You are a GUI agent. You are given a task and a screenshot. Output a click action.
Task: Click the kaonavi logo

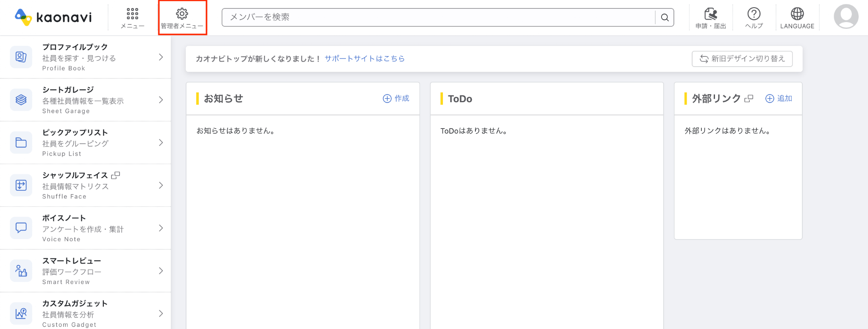(53, 17)
